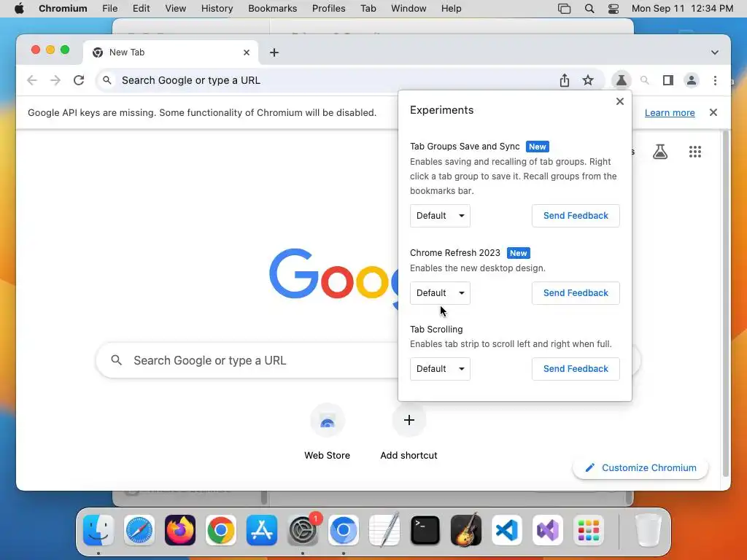Click the clock in the menu bar
This screenshot has width=747, height=560.
pyautogui.click(x=682, y=9)
